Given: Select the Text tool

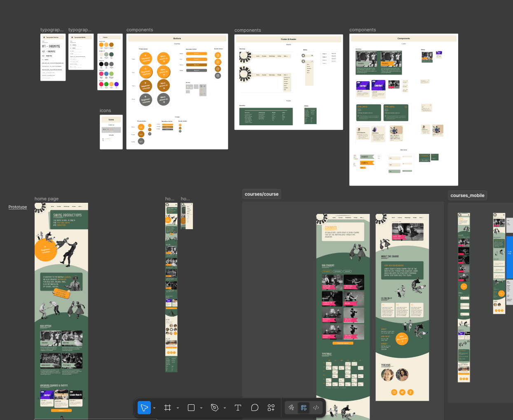Looking at the screenshot, I should pyautogui.click(x=238, y=407).
